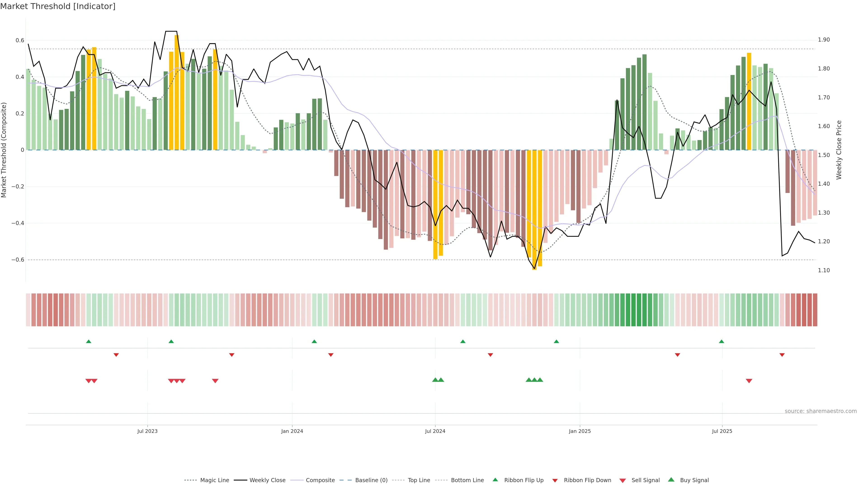This screenshot has width=868, height=488.
Task: Click the Jul 2023 x-axis label
Action: (x=147, y=431)
